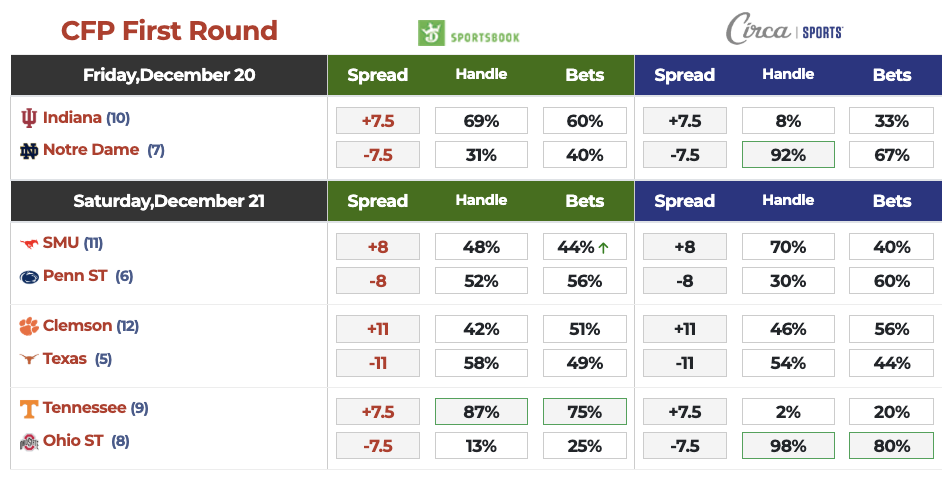Click the Notre Dame team logo
This screenshot has height=482, width=946.
(29, 151)
